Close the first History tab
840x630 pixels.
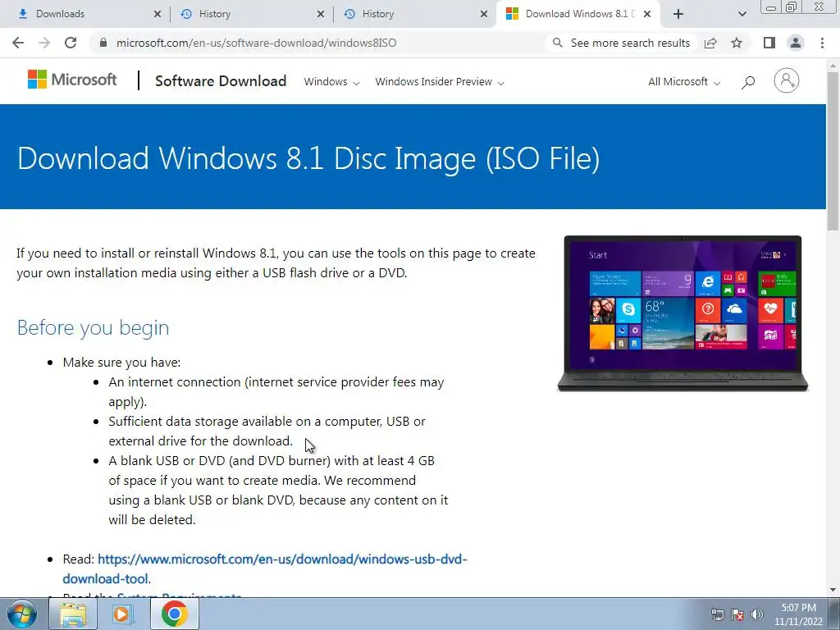point(321,14)
